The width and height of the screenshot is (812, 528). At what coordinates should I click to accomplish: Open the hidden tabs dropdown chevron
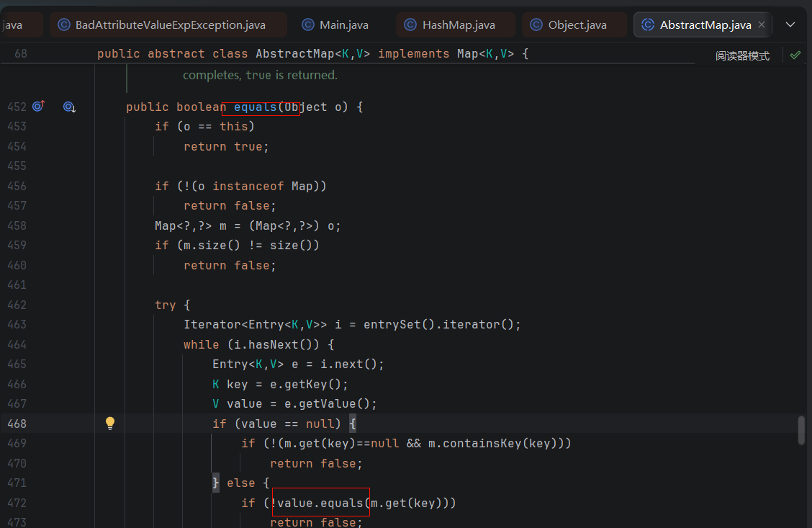[790, 25]
